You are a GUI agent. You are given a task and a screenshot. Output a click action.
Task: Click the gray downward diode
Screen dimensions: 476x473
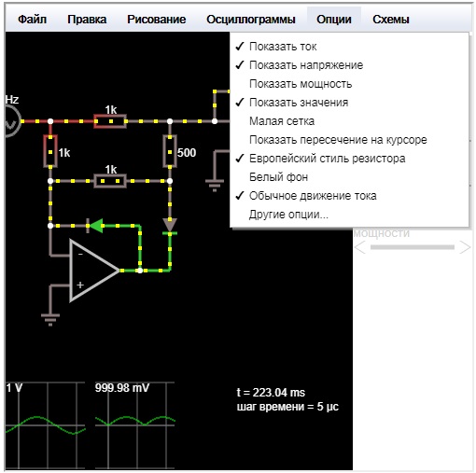(170, 226)
